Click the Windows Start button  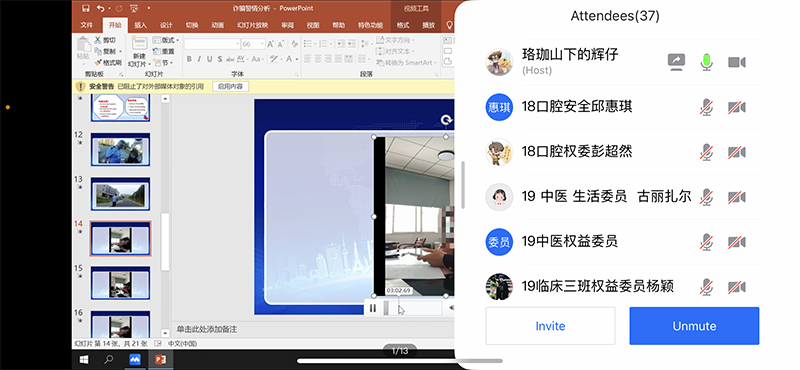[84, 359]
